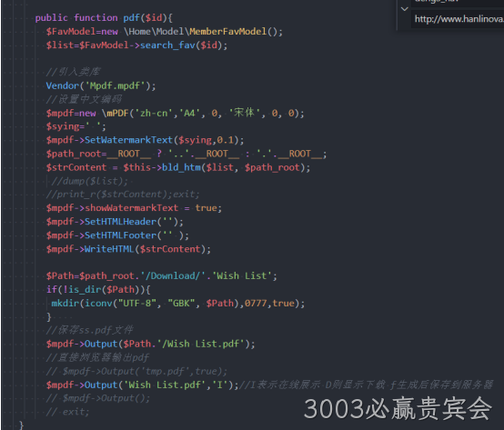Click the SetHTMLFooter('' ) call

pyautogui.click(x=134, y=235)
